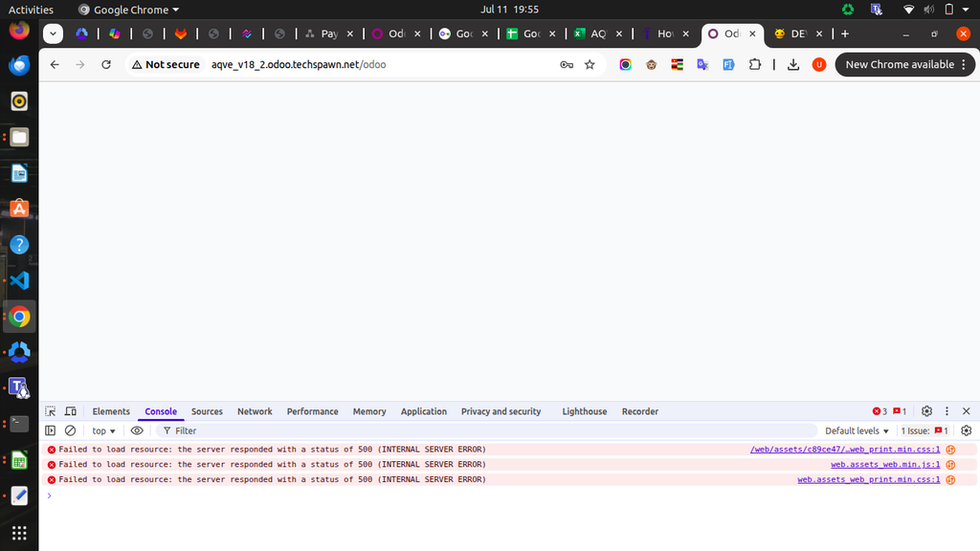980x551 pixels.
Task: Open the top JavaScript context dropdown
Action: (103, 430)
